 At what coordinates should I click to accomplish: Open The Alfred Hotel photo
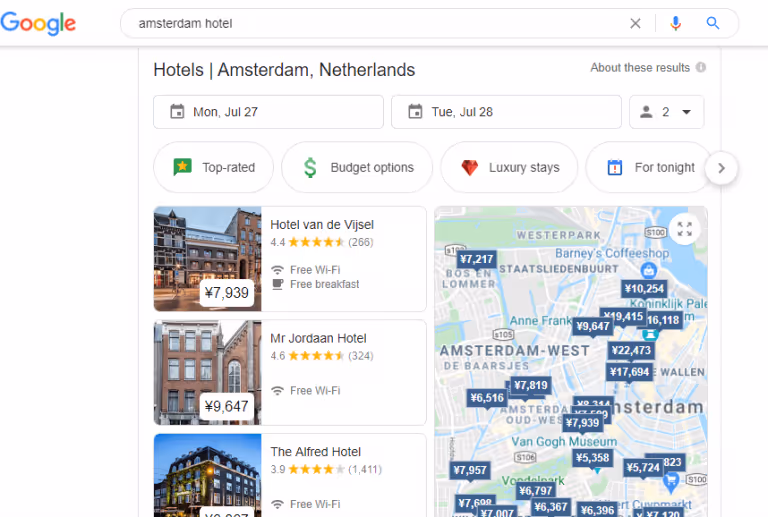coord(208,475)
